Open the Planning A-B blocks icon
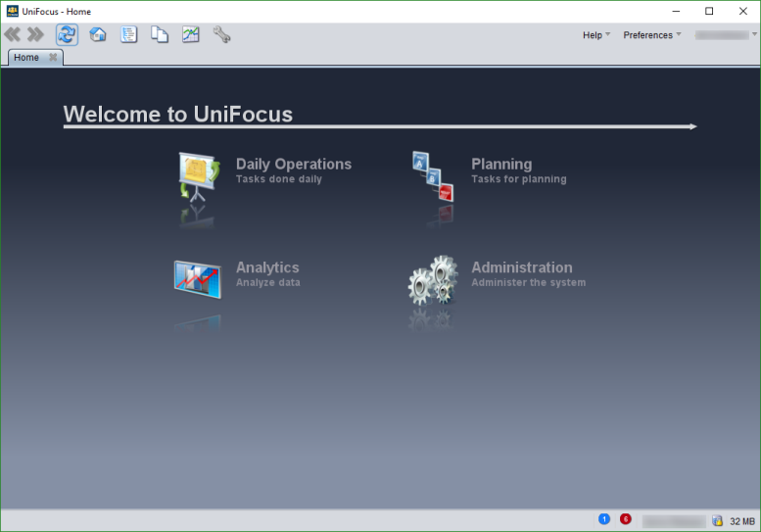Image resolution: width=761 pixels, height=532 pixels. pyautogui.click(x=433, y=176)
